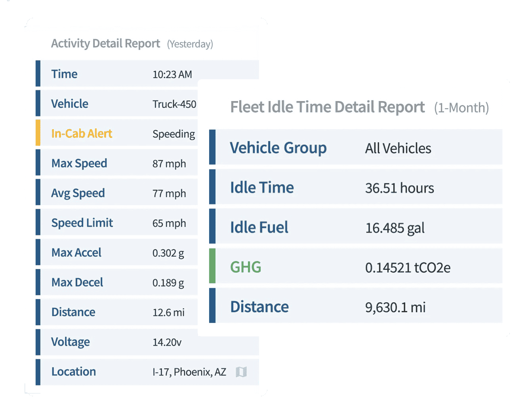This screenshot has width=530, height=420.
Task: Open the Vehicle Group All Vehicles selector
Action: coord(398,148)
